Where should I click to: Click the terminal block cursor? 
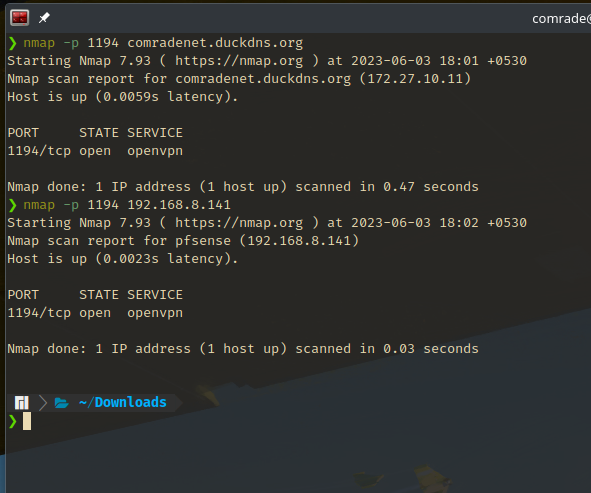[x=27, y=421]
